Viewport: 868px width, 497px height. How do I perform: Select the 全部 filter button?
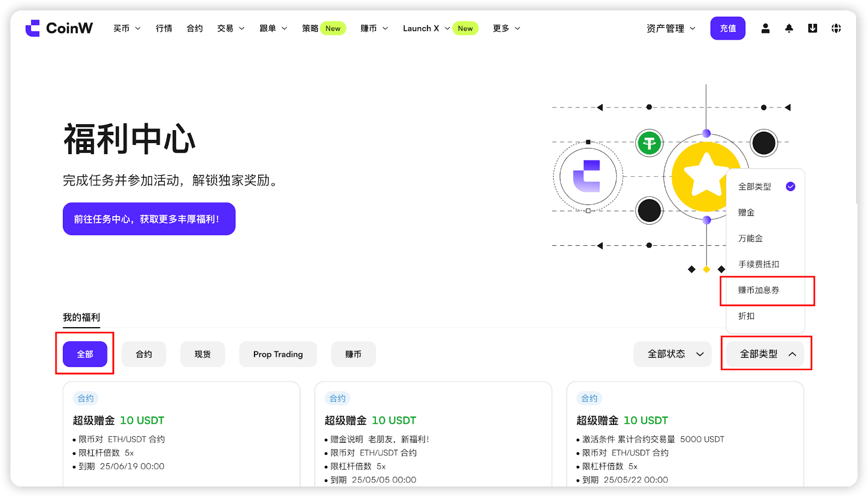pyautogui.click(x=85, y=354)
